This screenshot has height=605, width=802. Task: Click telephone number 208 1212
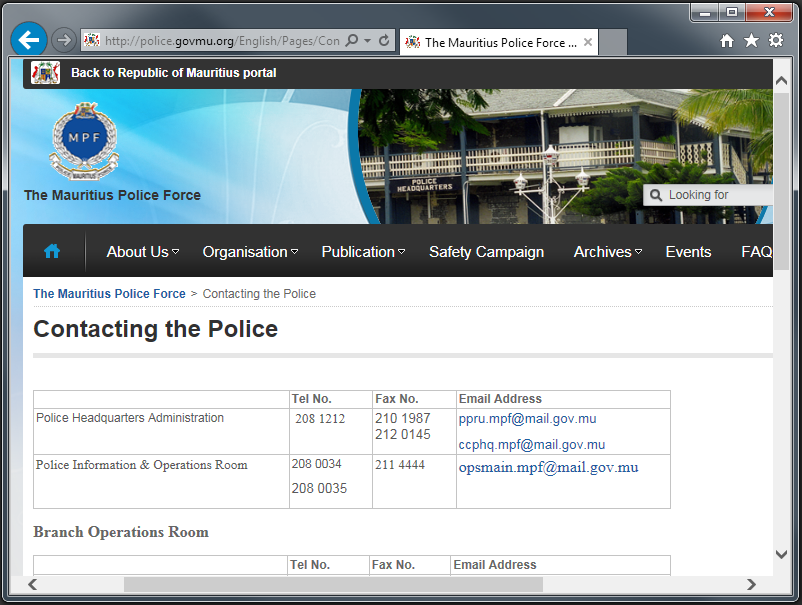pos(320,418)
